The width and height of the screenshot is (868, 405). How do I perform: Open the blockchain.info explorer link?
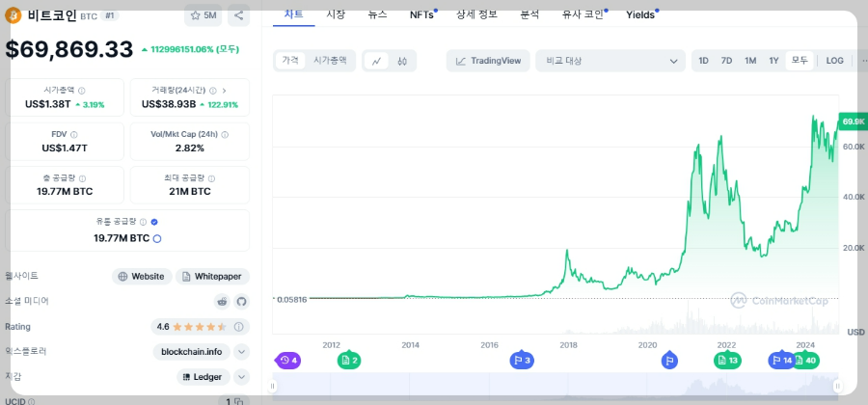click(x=192, y=351)
